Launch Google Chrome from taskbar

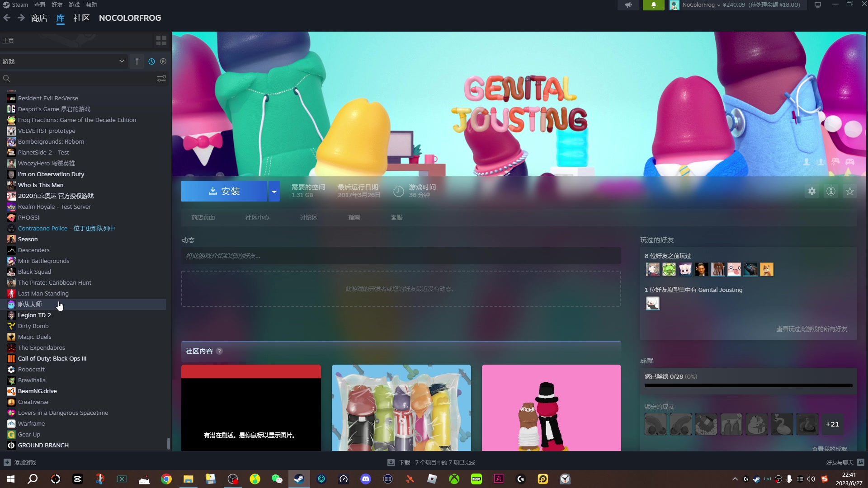[x=166, y=479]
